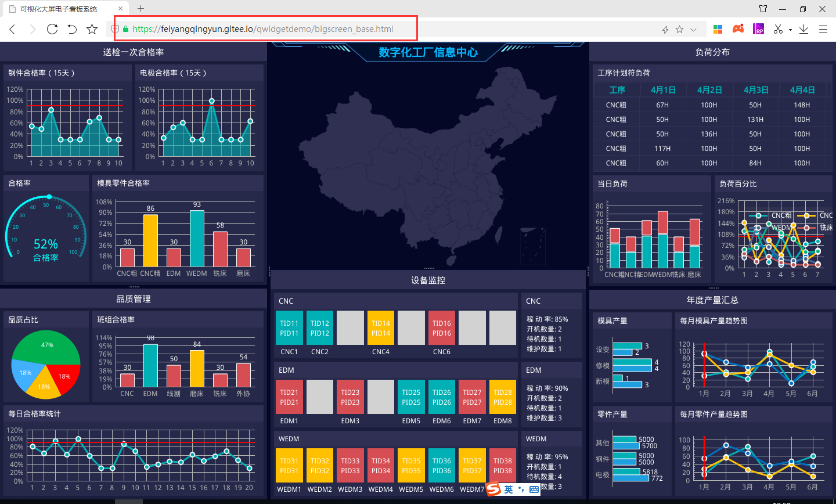
Task: Open the dropdown arrow beside the scissors
Action: (x=790, y=30)
